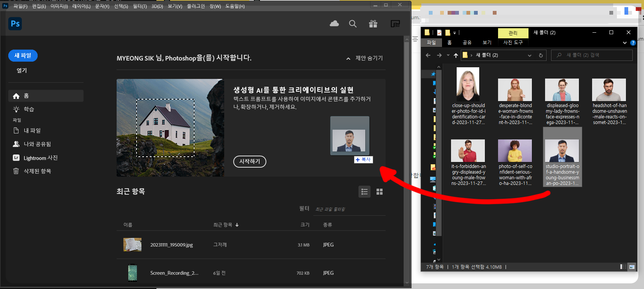
Task: Open the Explorer 보기 tab
Action: 487,43
